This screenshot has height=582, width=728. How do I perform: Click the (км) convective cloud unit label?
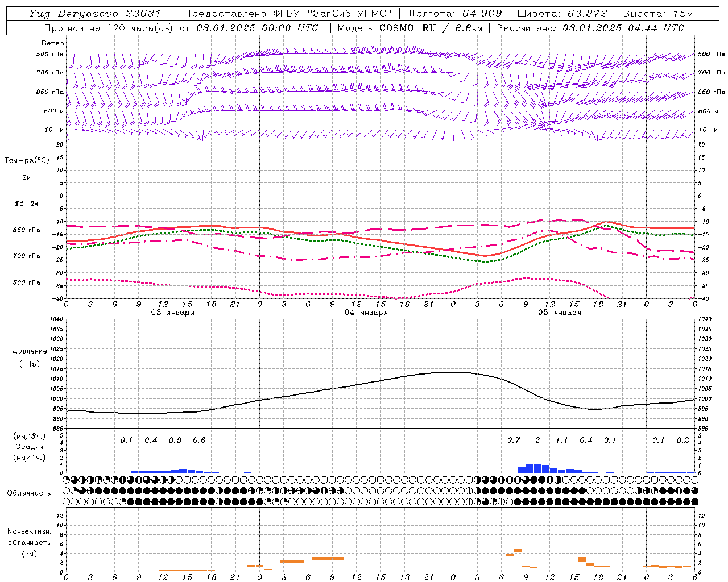coord(29,554)
